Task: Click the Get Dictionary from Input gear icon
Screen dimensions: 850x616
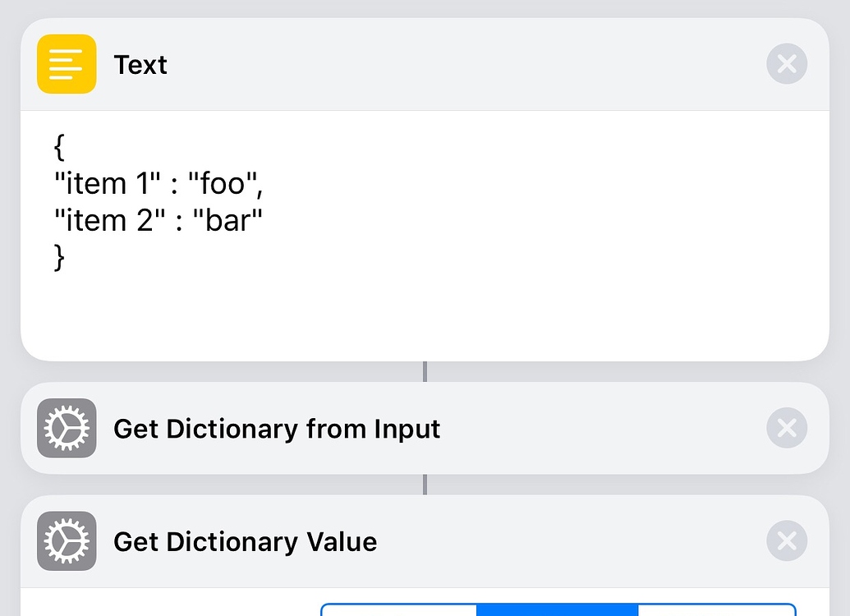Action: (67, 428)
